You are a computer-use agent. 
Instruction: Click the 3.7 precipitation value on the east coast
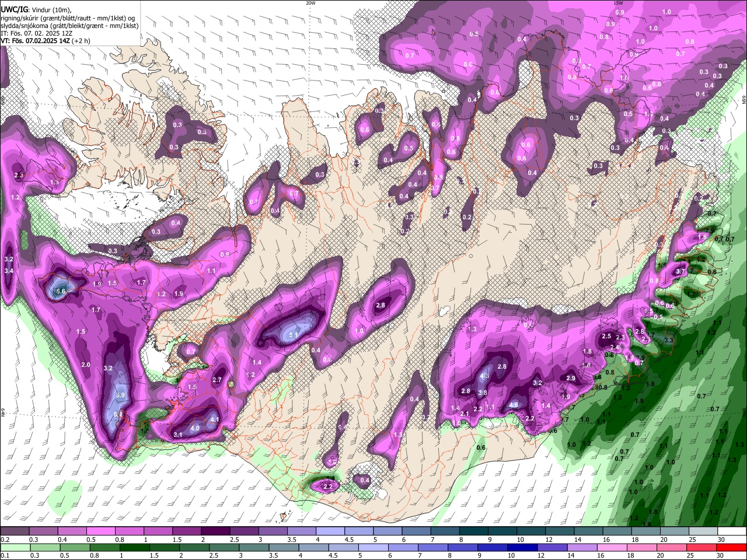[680, 272]
